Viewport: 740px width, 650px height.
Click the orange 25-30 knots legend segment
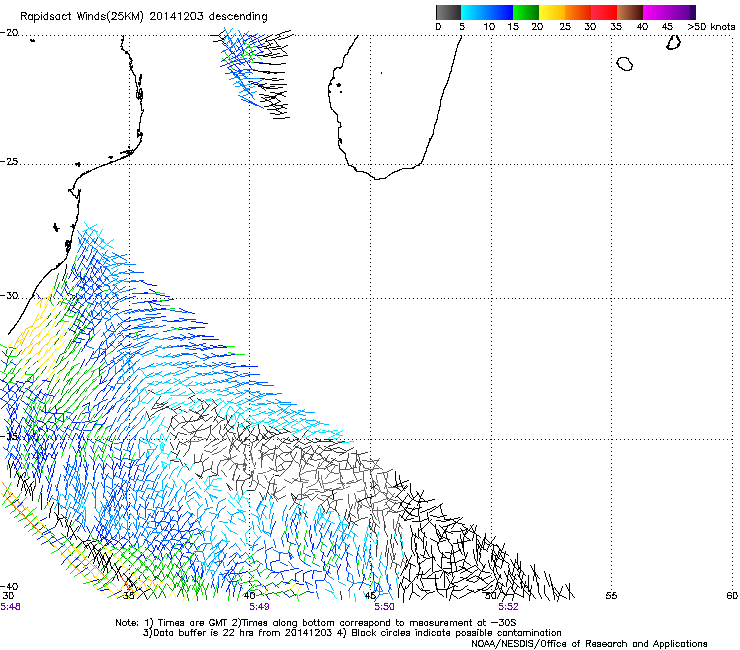point(578,12)
